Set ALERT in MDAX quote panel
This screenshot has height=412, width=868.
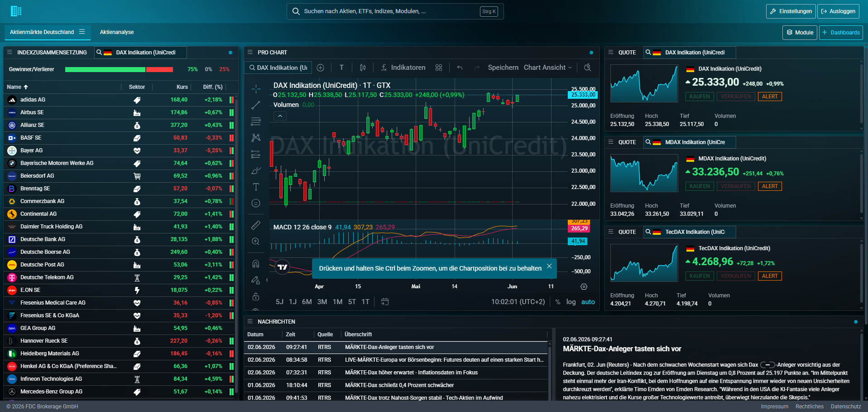coord(770,186)
